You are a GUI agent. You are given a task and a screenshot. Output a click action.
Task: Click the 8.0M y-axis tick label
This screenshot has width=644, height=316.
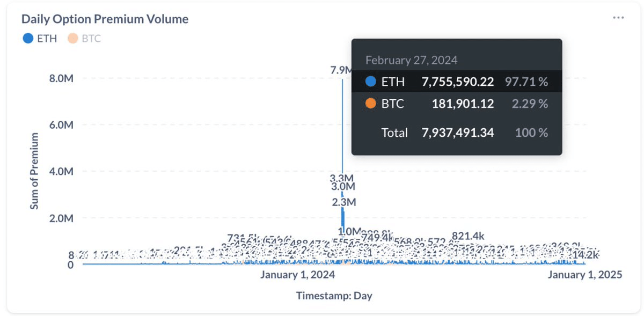pos(61,78)
